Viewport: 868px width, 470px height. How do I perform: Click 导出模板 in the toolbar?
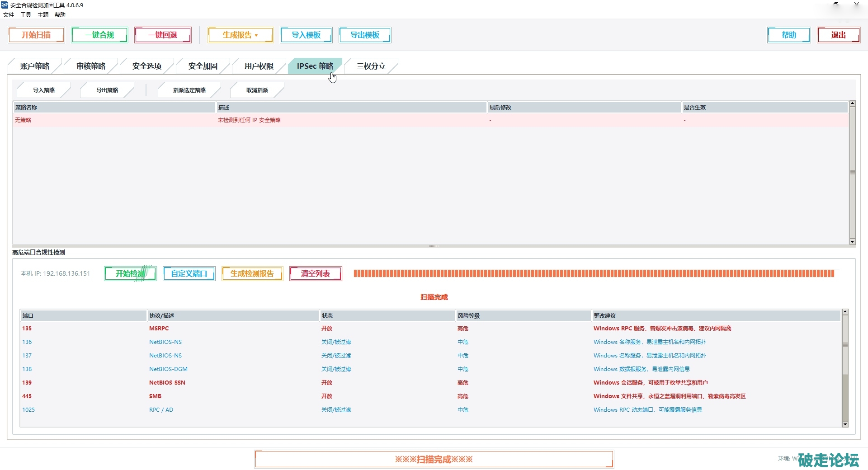point(365,35)
